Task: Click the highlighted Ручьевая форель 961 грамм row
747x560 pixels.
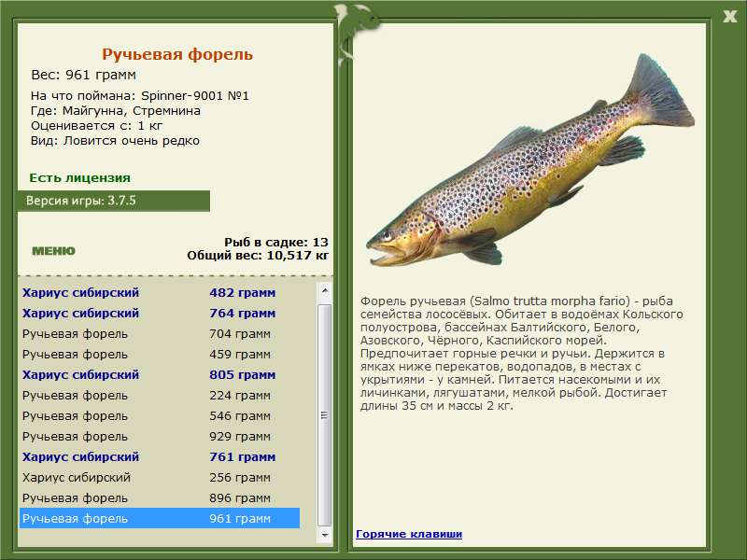Action: (160, 518)
